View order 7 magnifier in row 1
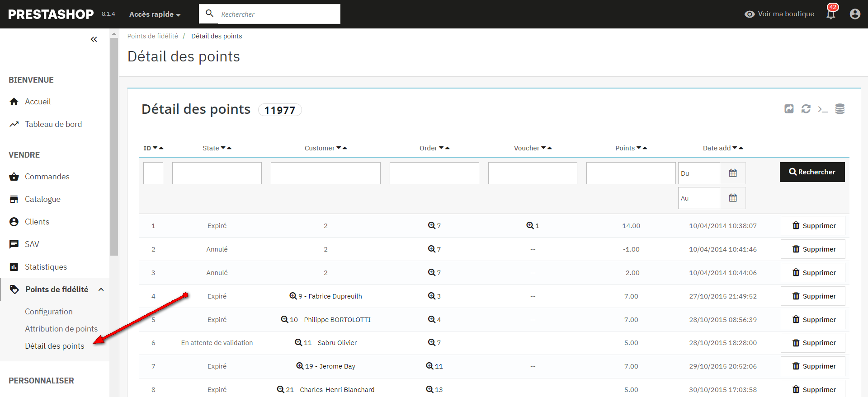868x397 pixels. point(431,225)
